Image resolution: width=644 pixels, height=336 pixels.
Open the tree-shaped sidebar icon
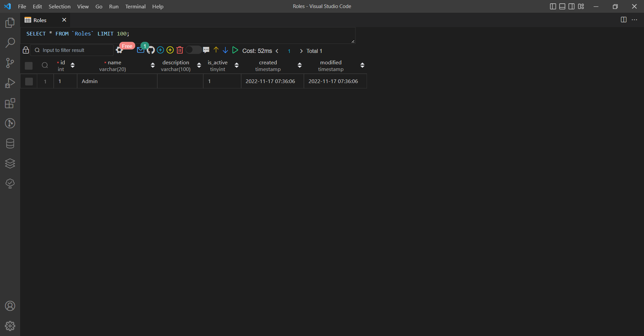[x=10, y=184]
